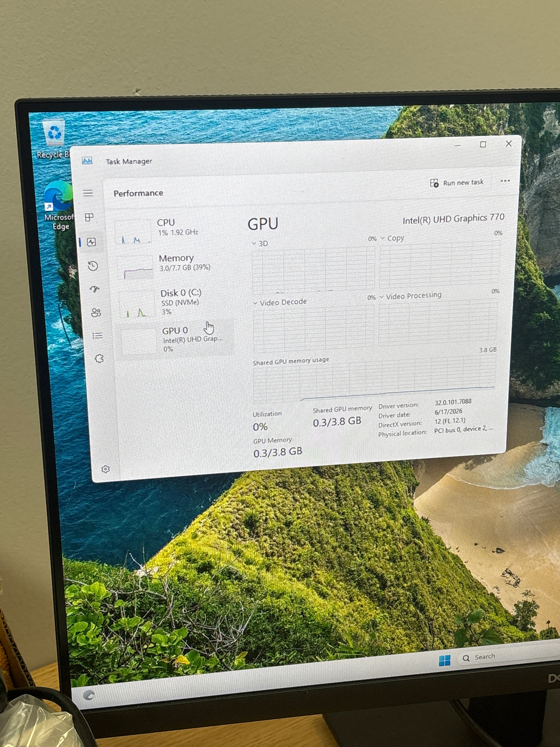560x747 pixels.
Task: Click the driver version 32.0.101.7088 text
Action: pos(453,402)
